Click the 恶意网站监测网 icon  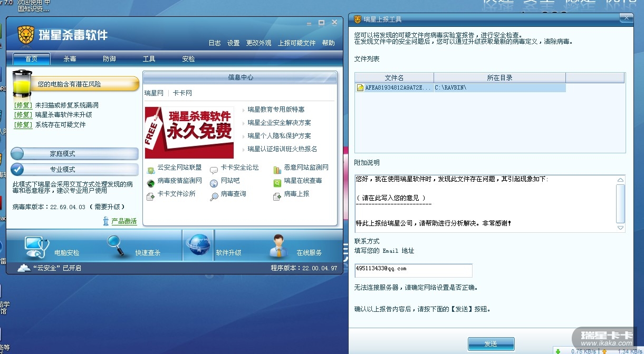point(277,170)
